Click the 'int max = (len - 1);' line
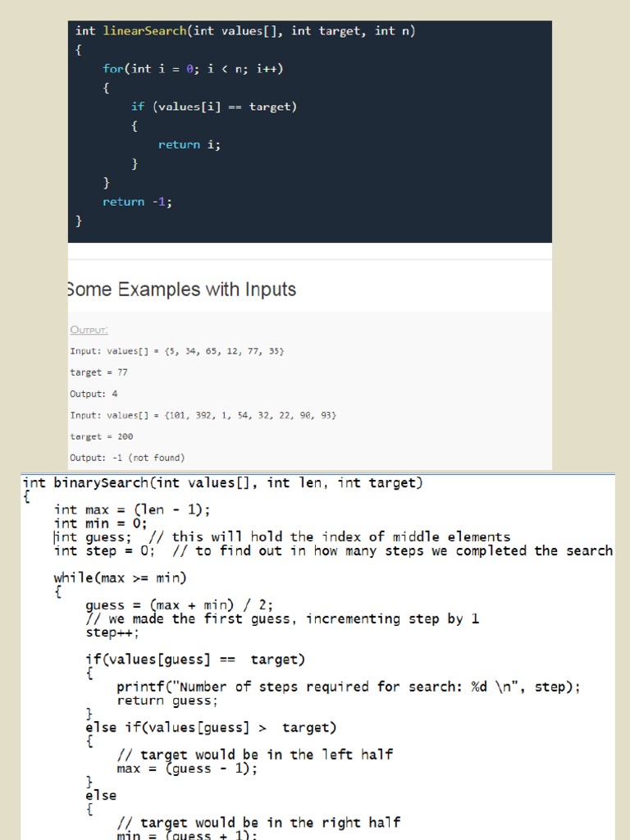 coord(132,509)
